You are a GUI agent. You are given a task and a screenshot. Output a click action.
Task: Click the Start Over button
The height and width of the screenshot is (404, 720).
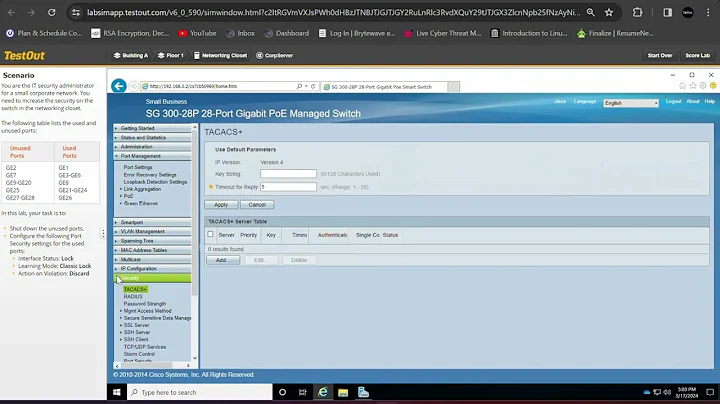(x=660, y=56)
